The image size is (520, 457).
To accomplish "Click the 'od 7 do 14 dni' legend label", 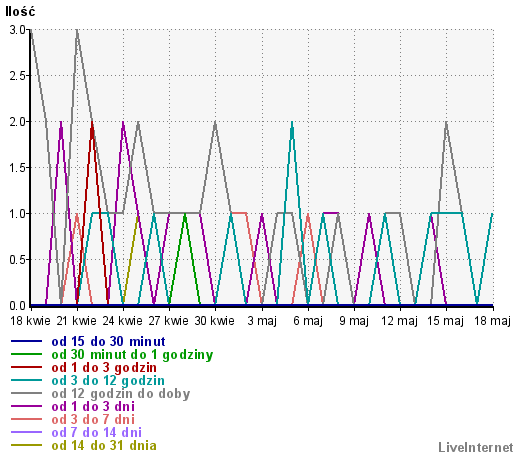I will (97, 432).
